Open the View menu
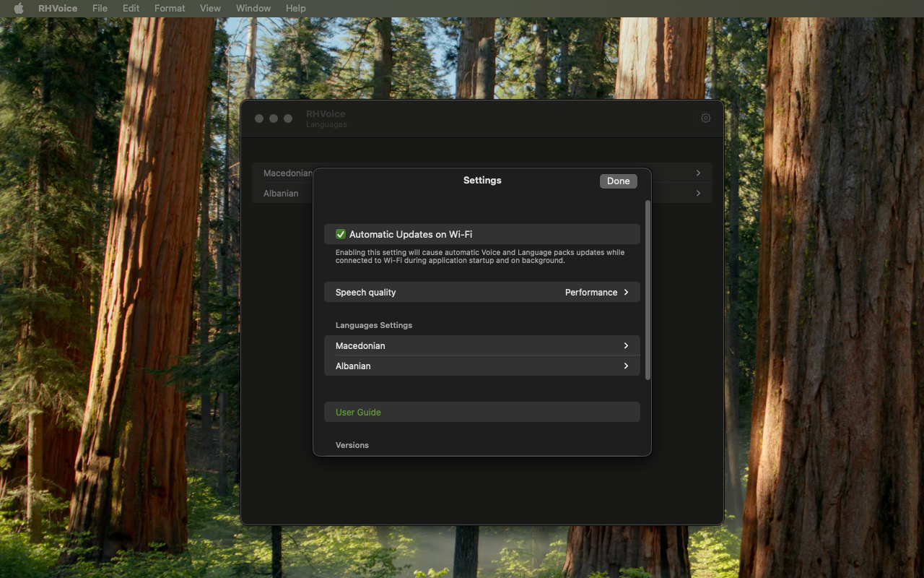 [210, 8]
